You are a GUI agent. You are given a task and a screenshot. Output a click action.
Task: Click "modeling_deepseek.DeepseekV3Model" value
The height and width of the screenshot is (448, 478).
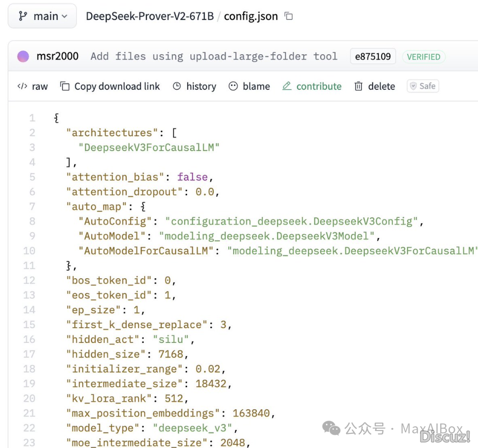[x=267, y=236]
